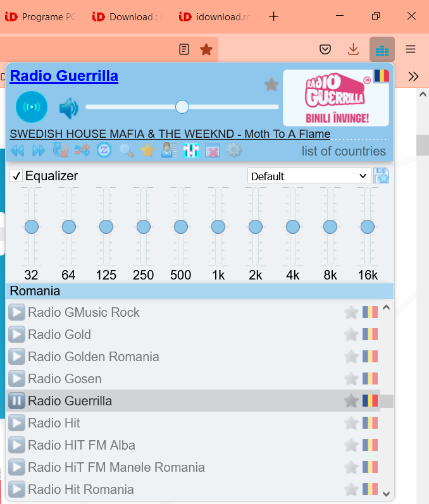Click station list scroll down arrow
The width and height of the screenshot is (429, 504).
(387, 494)
